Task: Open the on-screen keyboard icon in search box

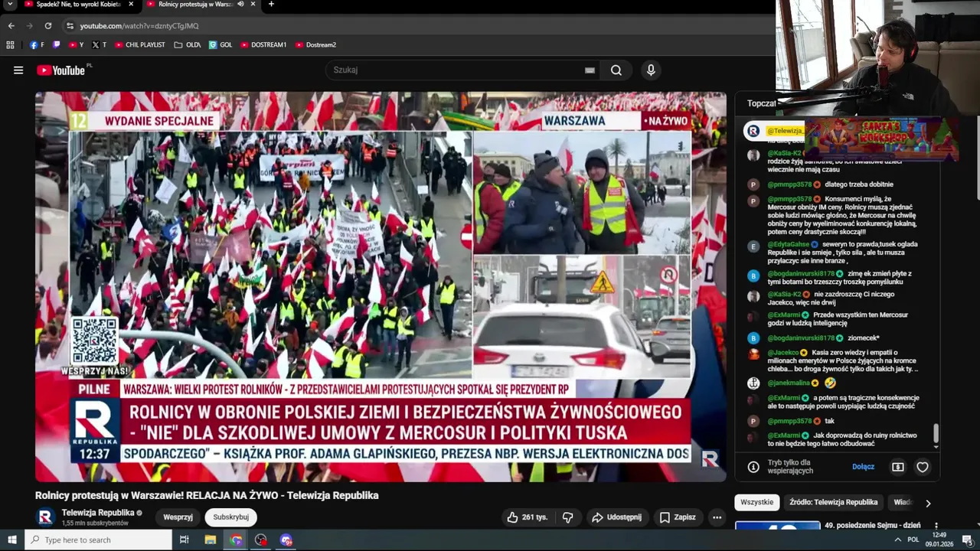Action: click(x=590, y=70)
